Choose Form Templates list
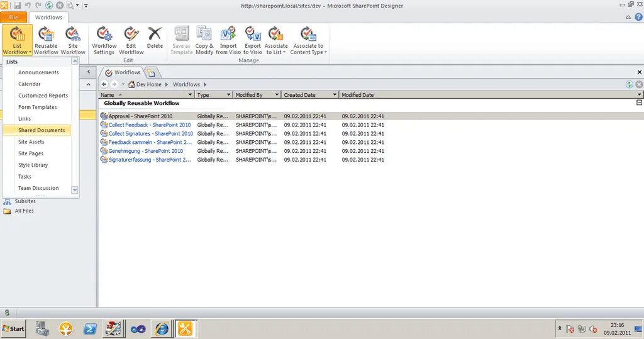Screen dimensions: 644x339 point(37,107)
